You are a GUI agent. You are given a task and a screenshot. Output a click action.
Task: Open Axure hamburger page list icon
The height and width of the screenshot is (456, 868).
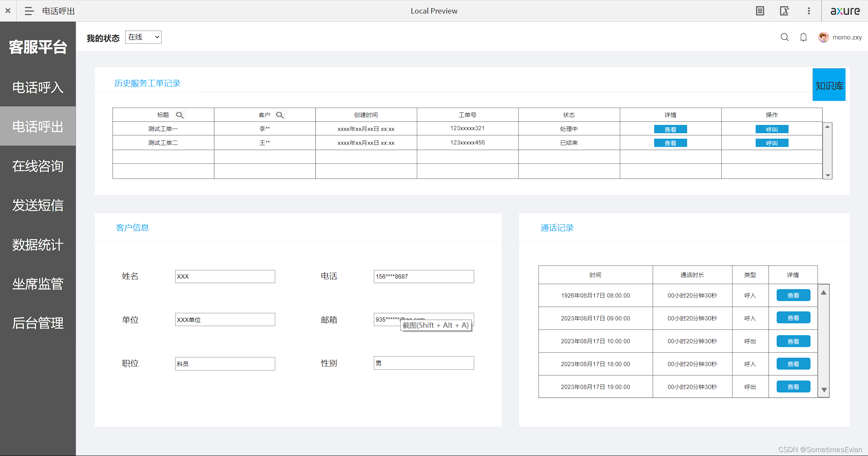coord(29,11)
